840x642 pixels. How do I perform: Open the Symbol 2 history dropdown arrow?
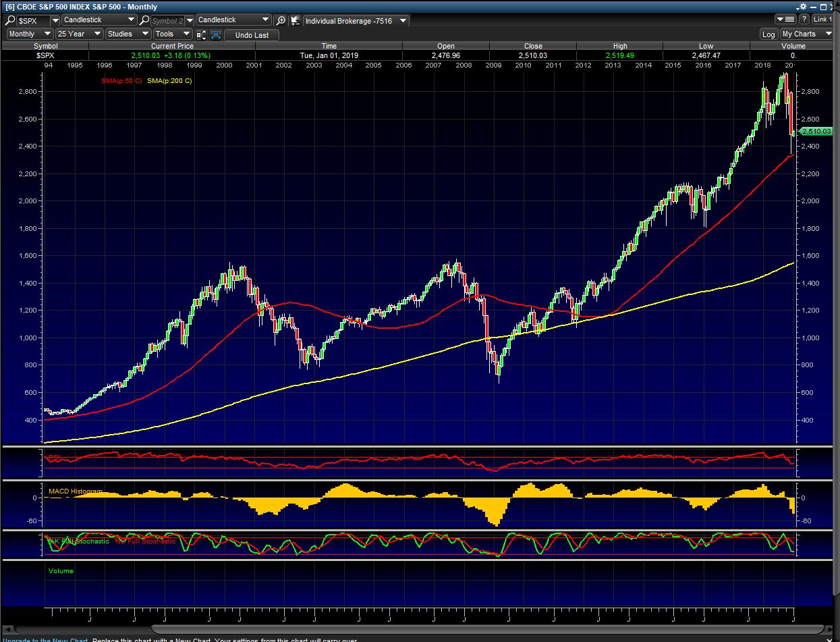click(x=190, y=21)
